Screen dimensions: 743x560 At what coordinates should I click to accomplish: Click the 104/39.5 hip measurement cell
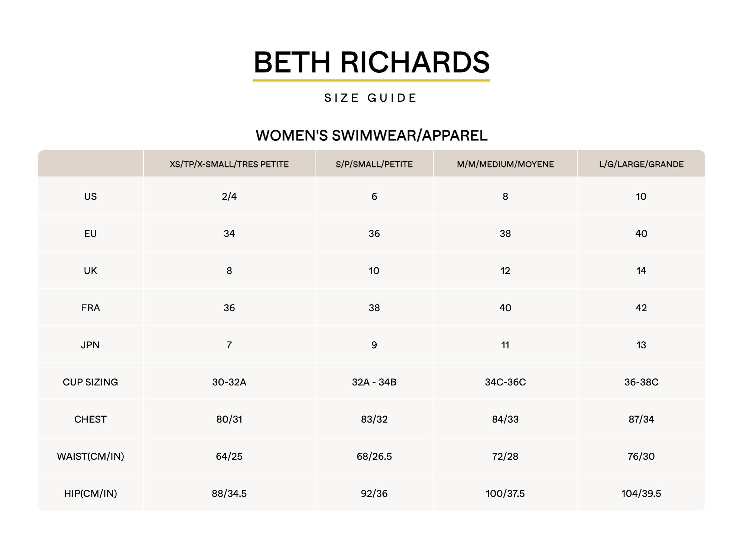coord(641,494)
